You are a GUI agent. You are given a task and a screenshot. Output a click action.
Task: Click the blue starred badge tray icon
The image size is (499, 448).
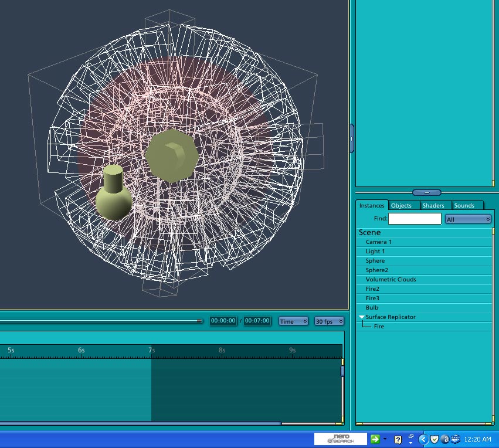click(x=456, y=439)
